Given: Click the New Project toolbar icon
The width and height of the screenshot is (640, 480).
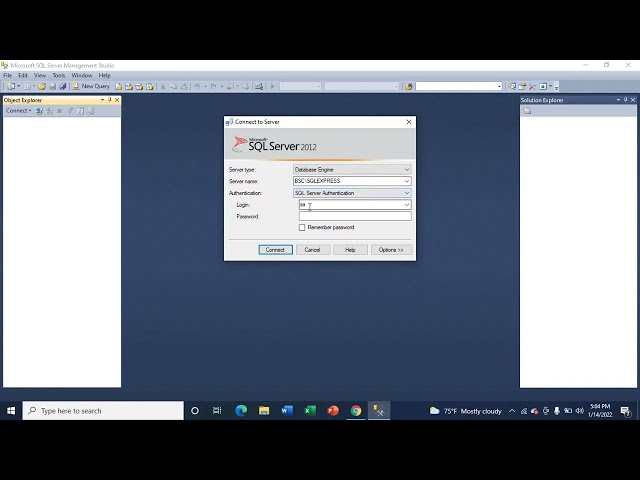Looking at the screenshot, I should (11, 87).
